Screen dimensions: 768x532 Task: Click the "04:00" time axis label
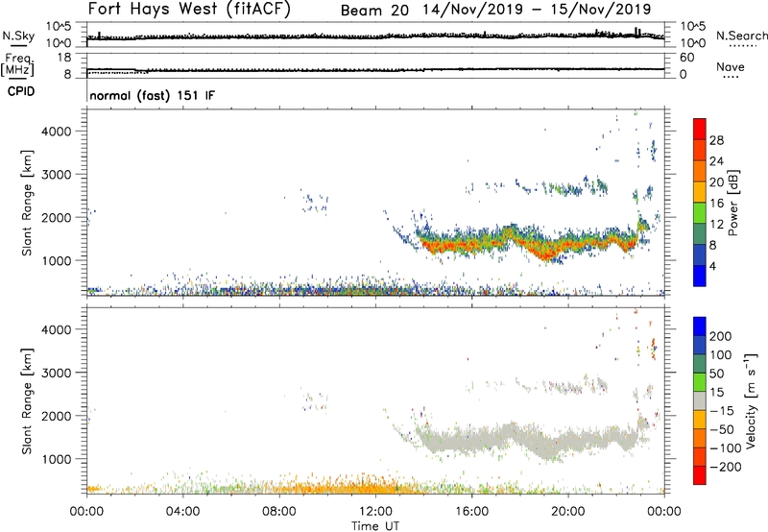pyautogui.click(x=182, y=512)
